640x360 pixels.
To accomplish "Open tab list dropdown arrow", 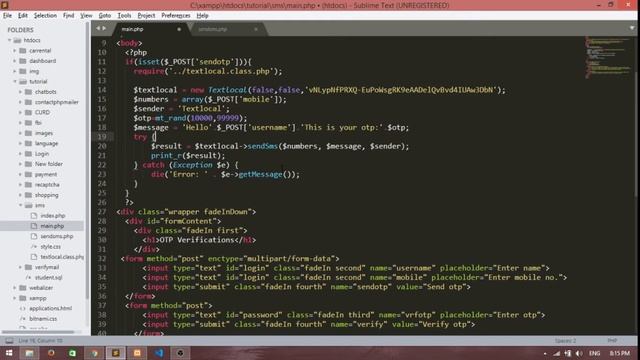I will point(632,28).
